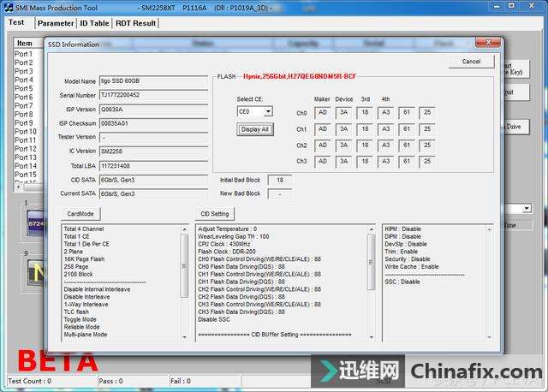Select Port 5 in Item list
This screenshot has width=548, height=392.
click(23, 88)
